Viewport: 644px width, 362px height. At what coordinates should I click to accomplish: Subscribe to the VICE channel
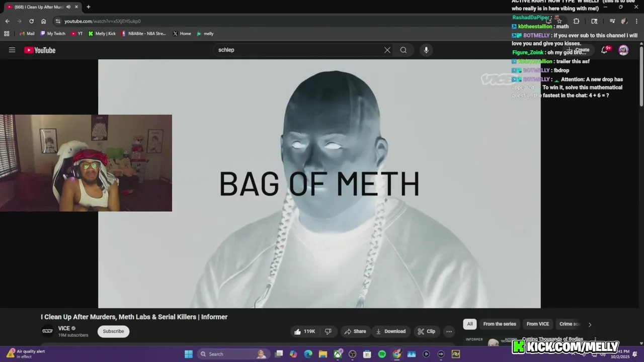pyautogui.click(x=113, y=331)
